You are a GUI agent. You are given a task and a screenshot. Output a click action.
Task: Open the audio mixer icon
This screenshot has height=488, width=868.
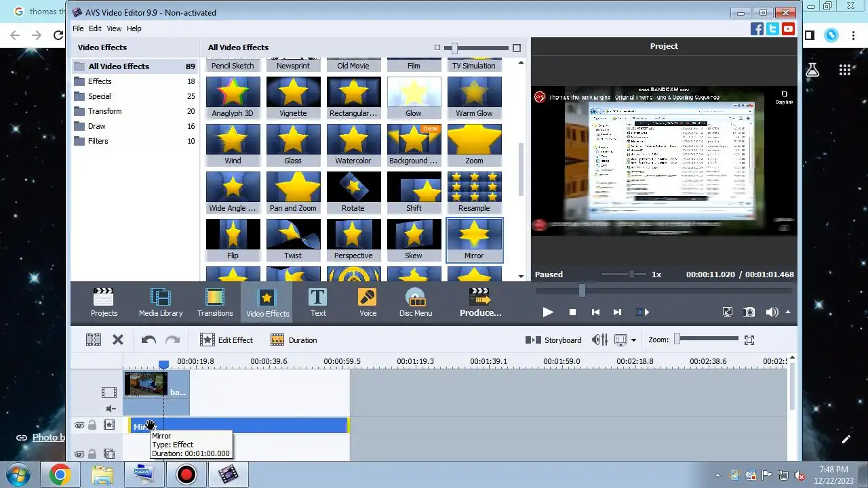599,340
